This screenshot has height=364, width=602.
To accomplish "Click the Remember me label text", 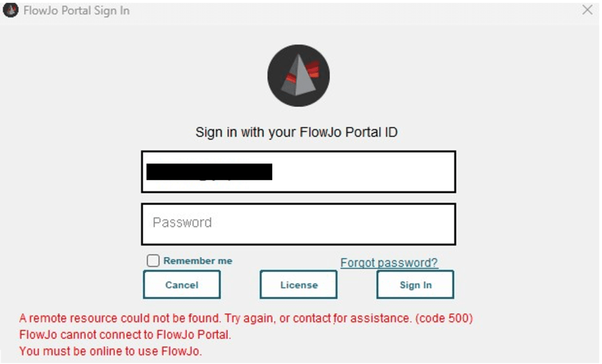I will click(x=198, y=261).
